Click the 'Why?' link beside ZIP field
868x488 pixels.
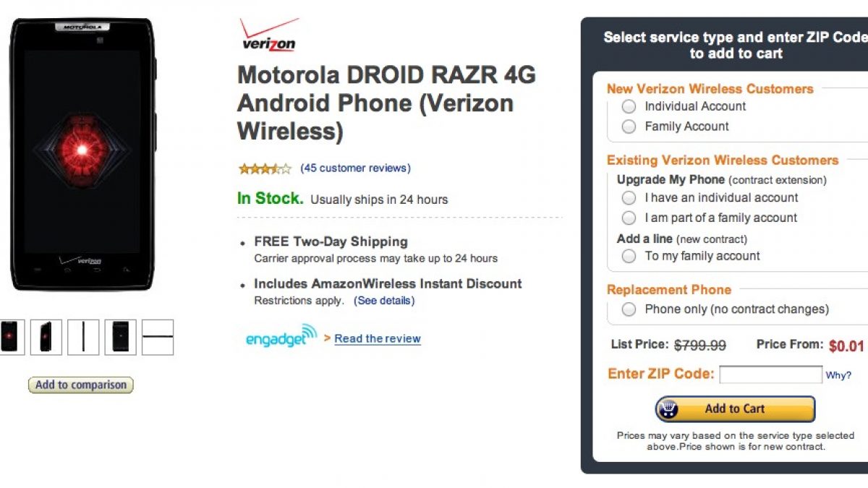coord(838,375)
